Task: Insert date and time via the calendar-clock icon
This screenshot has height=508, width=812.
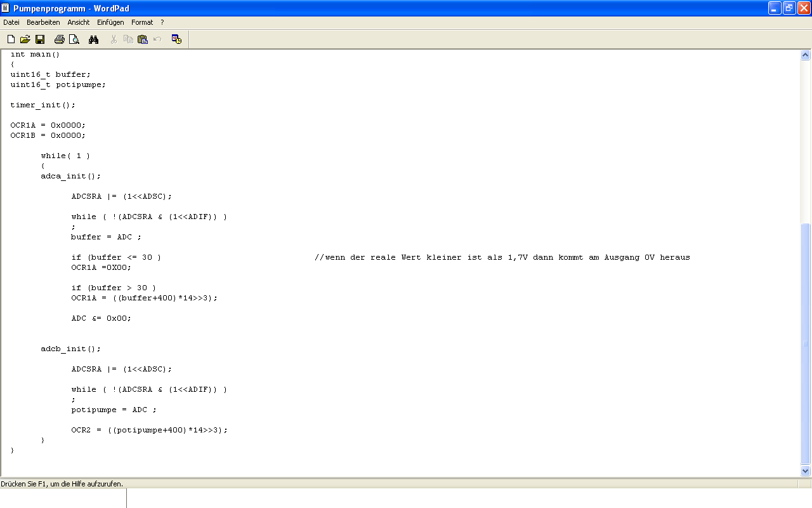Action: [177, 39]
